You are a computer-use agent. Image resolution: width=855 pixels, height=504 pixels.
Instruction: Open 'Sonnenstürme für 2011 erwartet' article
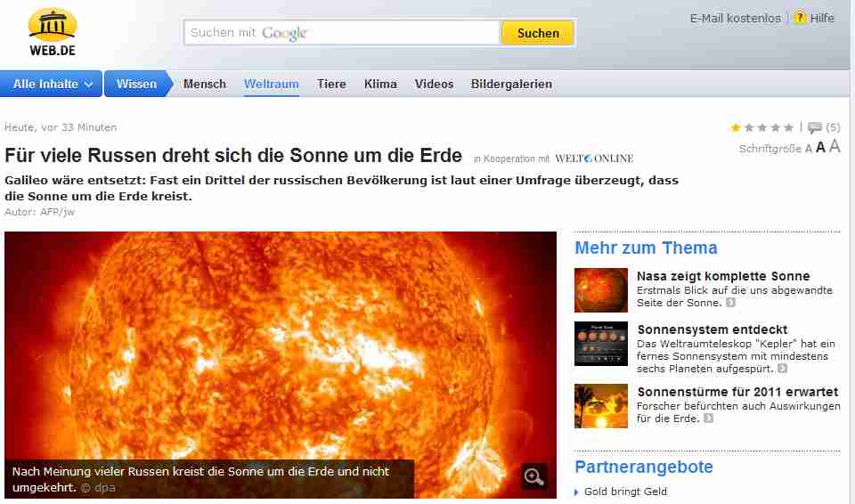click(x=737, y=392)
